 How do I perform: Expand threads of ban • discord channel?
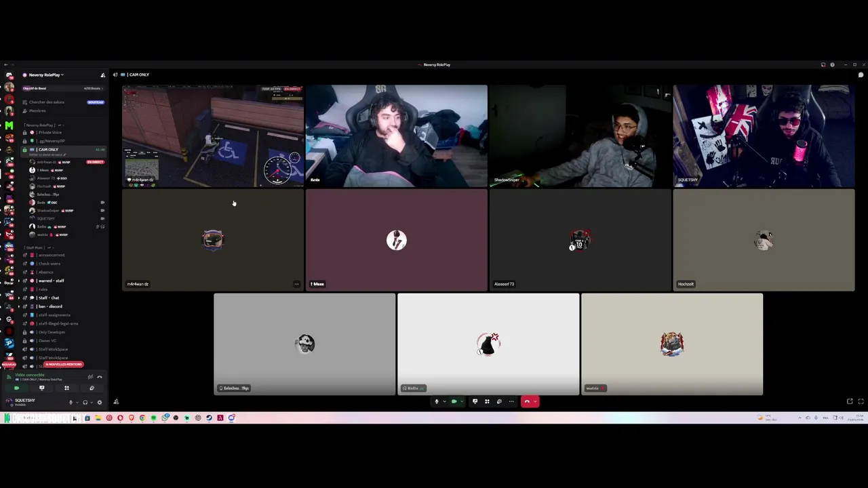coord(19,306)
